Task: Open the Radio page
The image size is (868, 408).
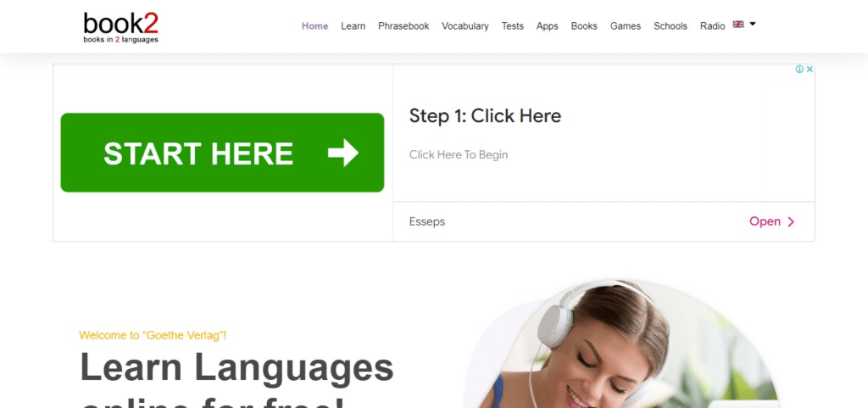Action: coord(712,26)
